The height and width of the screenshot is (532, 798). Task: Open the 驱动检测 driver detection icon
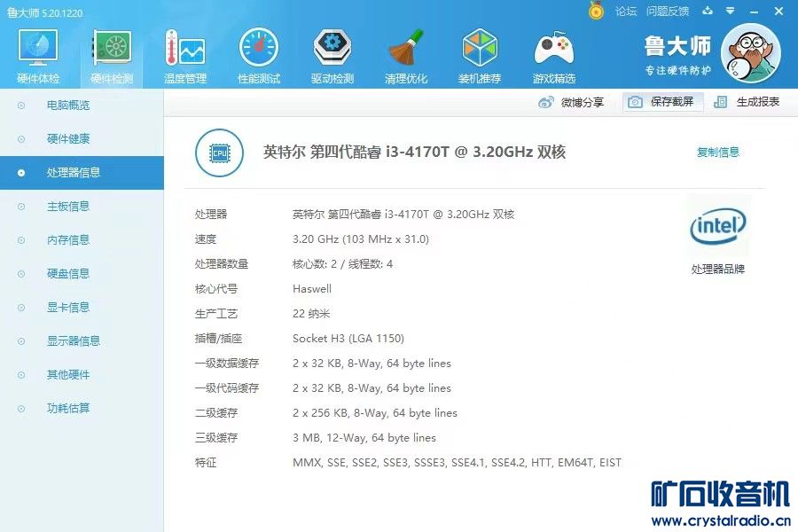point(332,56)
